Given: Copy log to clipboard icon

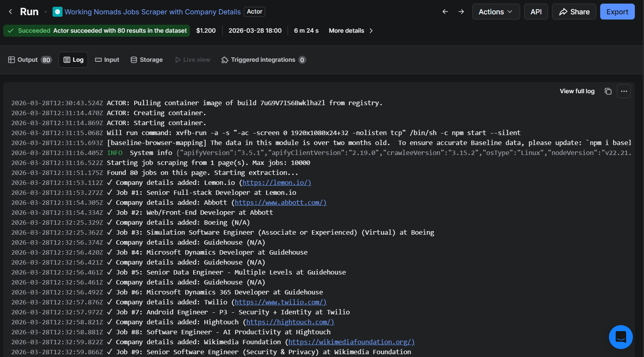Looking at the screenshot, I should [x=608, y=91].
